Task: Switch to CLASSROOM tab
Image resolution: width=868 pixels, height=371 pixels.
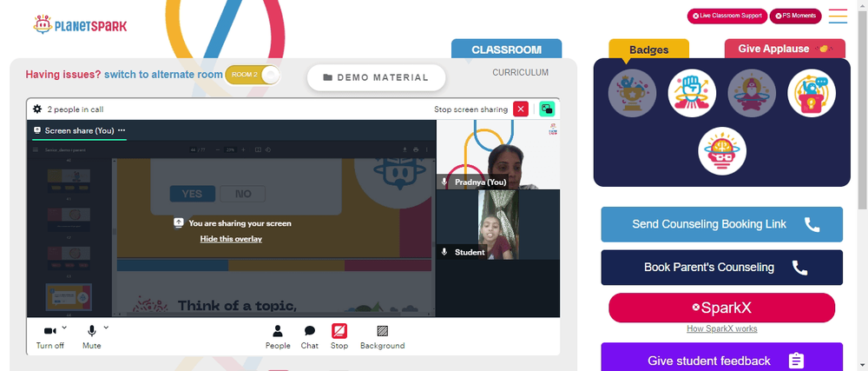Action: (x=507, y=50)
